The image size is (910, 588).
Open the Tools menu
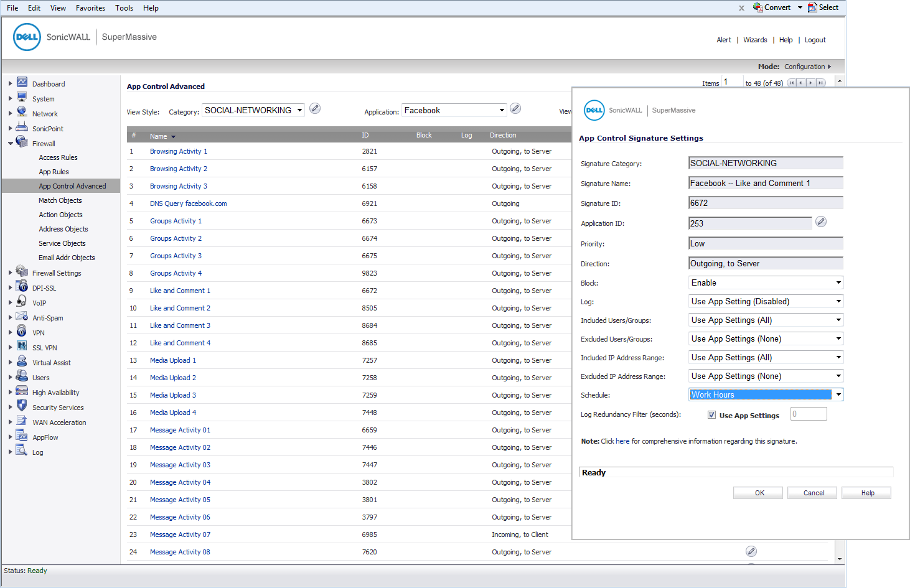pos(124,8)
